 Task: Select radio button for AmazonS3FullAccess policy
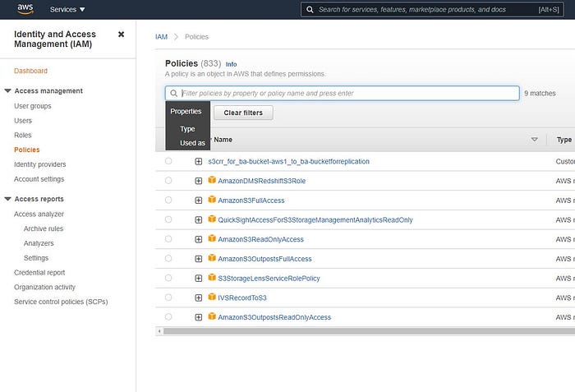click(168, 200)
